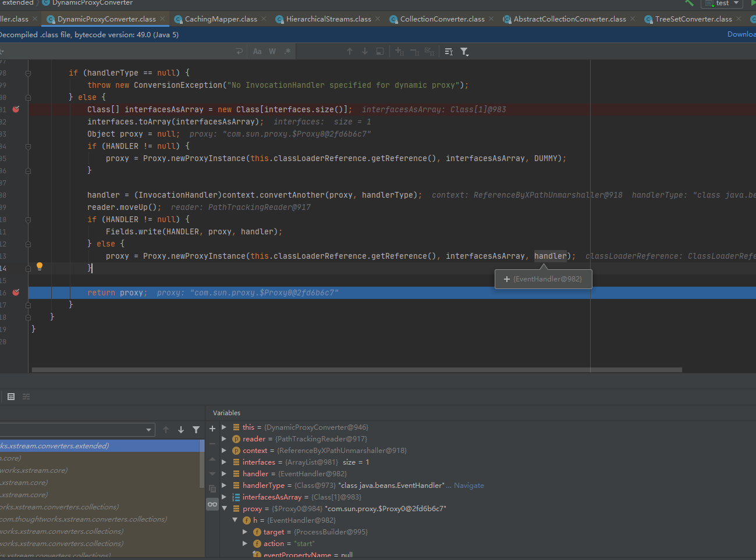Expand the 'handlerType' variable node
Screen dimensions: 756x560
click(x=224, y=485)
